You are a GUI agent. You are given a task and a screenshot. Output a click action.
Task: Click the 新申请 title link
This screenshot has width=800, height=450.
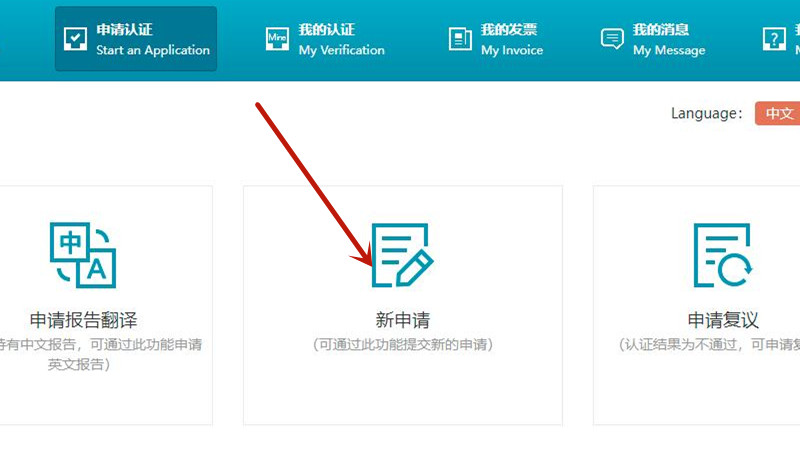tap(402, 321)
